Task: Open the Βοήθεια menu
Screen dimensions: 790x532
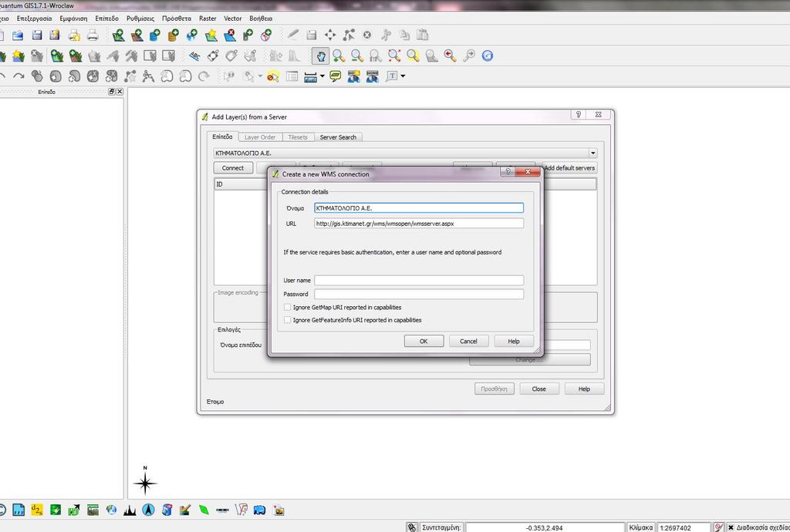Action: (x=261, y=19)
